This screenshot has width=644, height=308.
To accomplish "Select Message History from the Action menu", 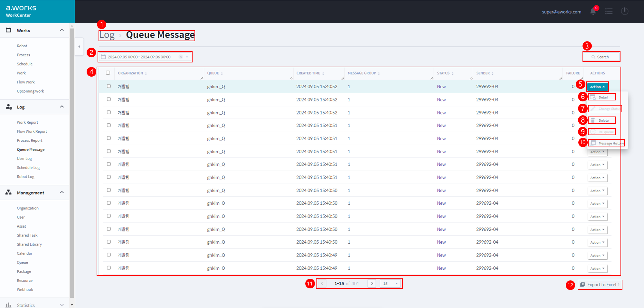I will click(607, 143).
